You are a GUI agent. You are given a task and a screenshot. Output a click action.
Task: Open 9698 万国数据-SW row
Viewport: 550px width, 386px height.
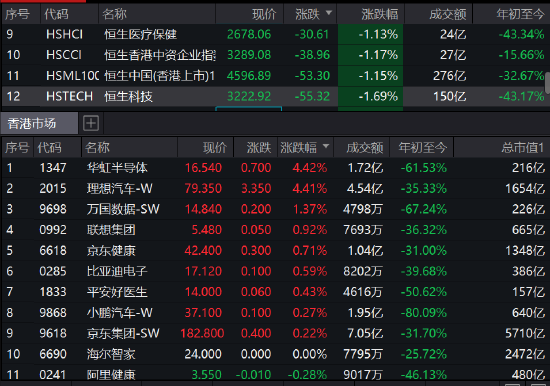[x=275, y=209]
